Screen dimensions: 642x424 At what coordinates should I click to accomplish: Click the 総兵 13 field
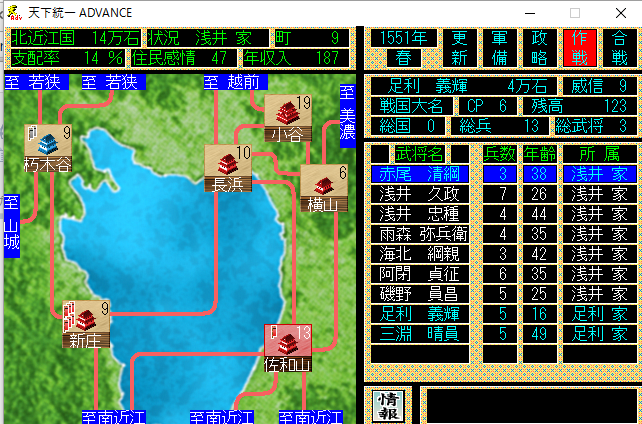coord(500,126)
